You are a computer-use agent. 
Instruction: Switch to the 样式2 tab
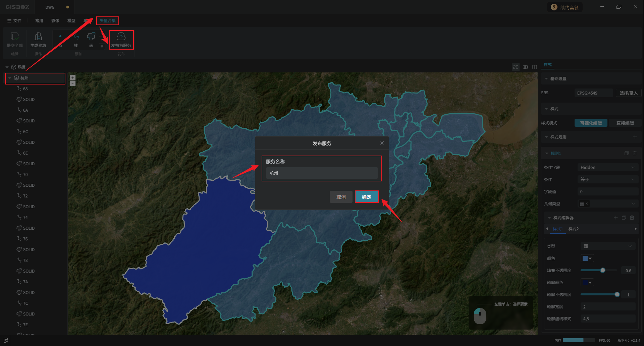coord(573,229)
